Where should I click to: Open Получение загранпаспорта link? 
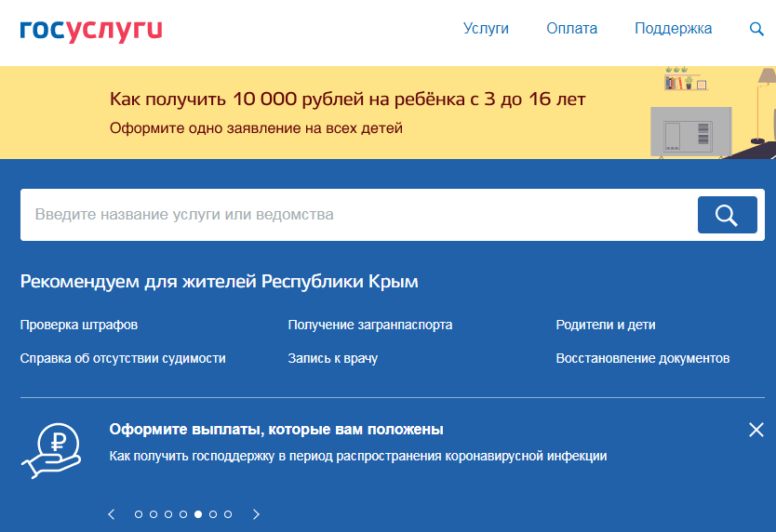click(370, 325)
